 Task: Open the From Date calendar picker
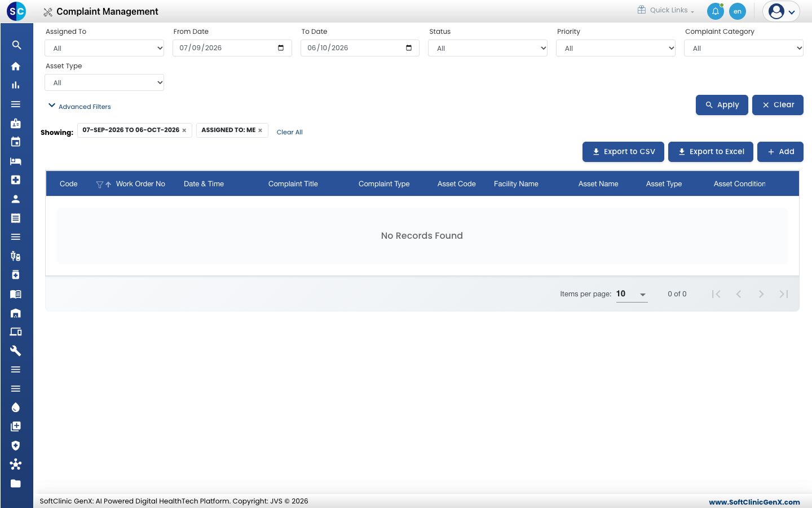pos(281,48)
